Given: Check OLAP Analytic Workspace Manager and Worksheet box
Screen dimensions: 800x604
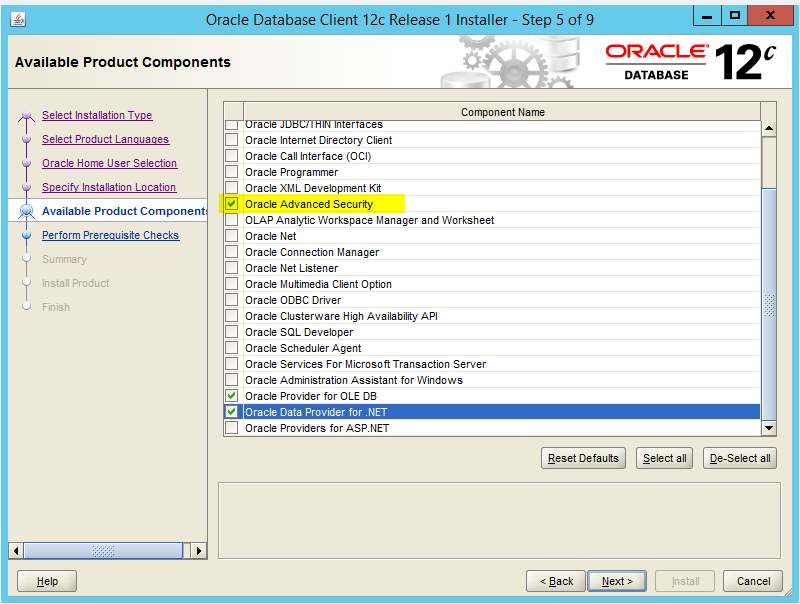Looking at the screenshot, I should [x=232, y=220].
